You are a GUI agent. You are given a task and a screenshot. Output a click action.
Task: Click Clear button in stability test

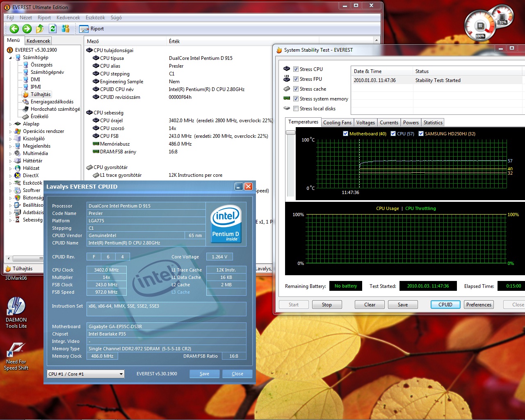[370, 305]
